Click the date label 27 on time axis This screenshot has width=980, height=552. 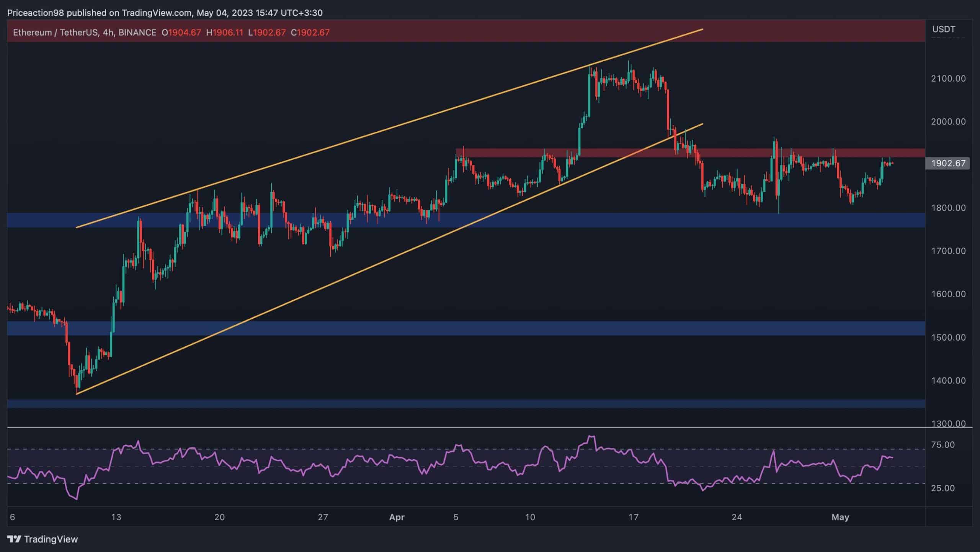pyautogui.click(x=323, y=517)
